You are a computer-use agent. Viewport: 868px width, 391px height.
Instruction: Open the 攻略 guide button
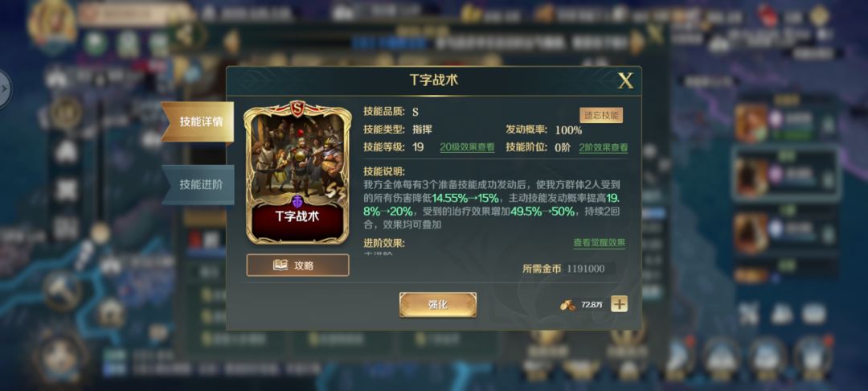298,265
